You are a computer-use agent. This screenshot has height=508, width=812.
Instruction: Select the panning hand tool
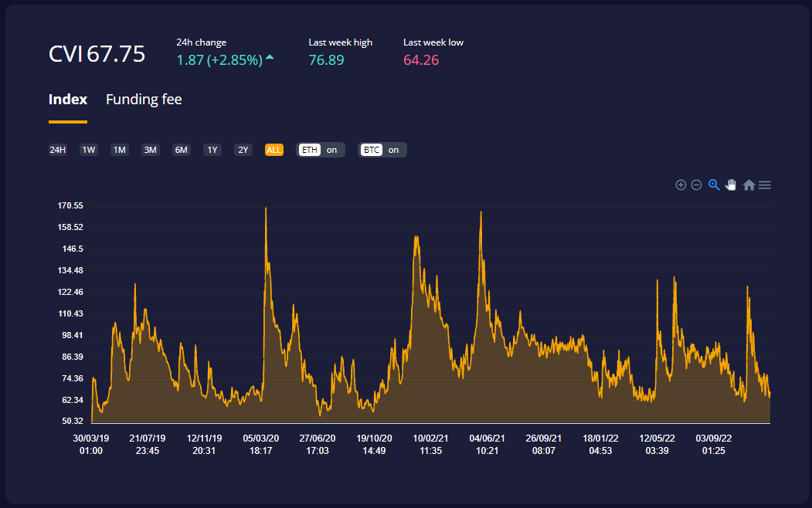pos(731,185)
